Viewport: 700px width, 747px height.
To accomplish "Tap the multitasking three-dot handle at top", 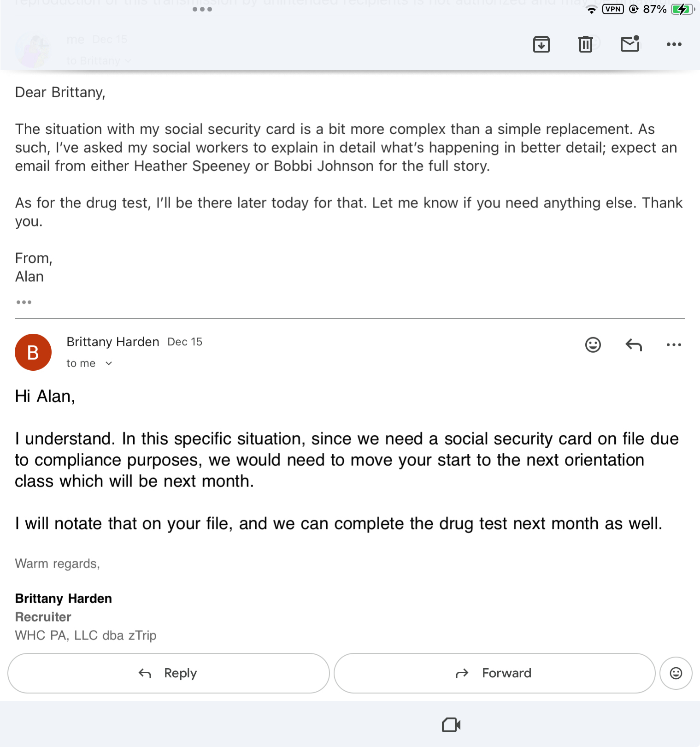I will pyautogui.click(x=202, y=9).
